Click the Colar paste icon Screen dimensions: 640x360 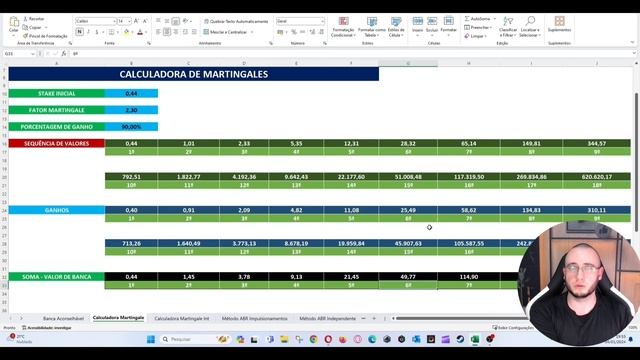(x=13, y=22)
